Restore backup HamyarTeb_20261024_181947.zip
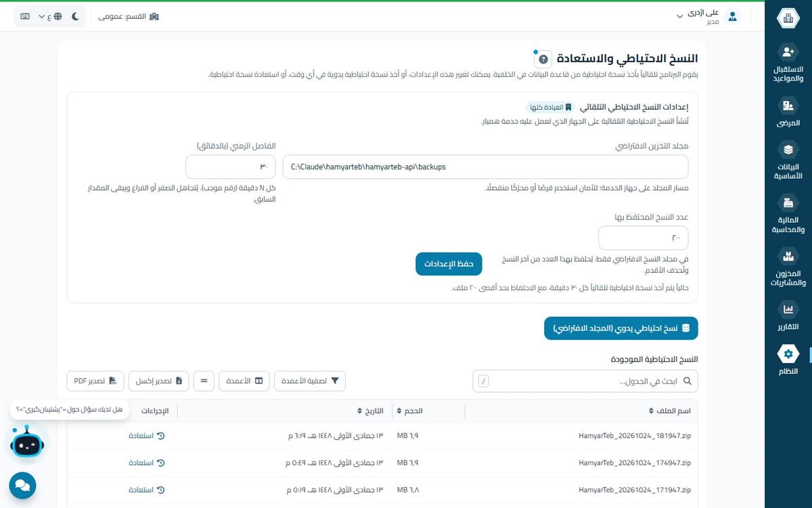The height and width of the screenshot is (508, 812). [147, 436]
